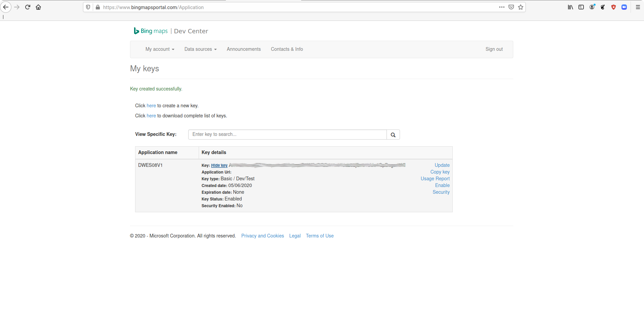
Task: Bookmark this page with the star
Action: tap(521, 7)
